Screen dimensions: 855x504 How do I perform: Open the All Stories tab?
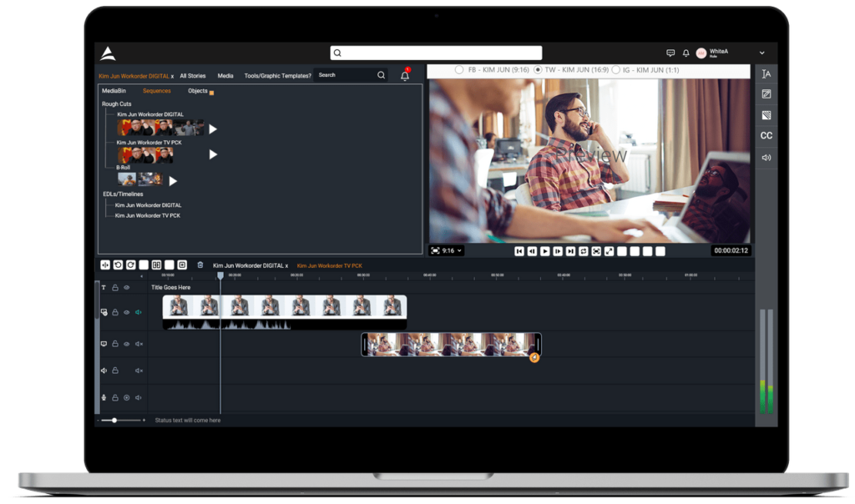click(x=193, y=76)
